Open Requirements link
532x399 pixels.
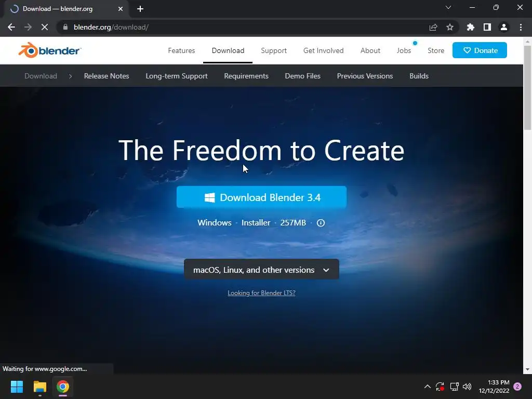click(x=246, y=76)
